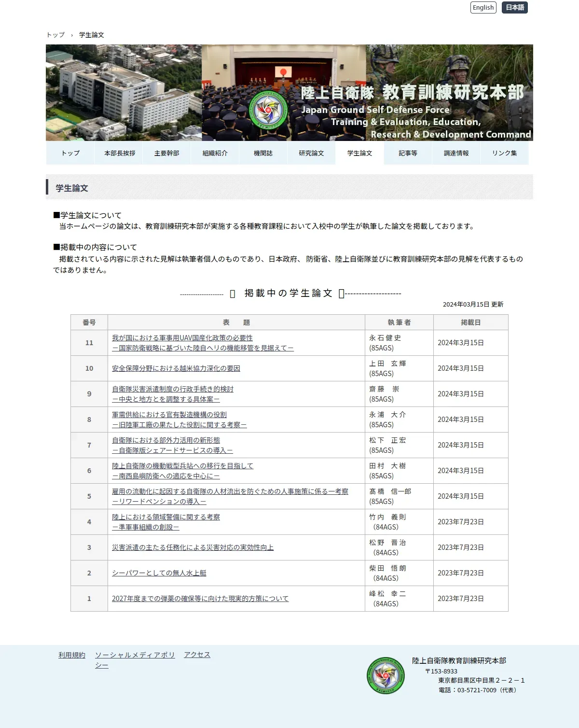The width and height of the screenshot is (579, 728).
Task: Open paper 8 on 官有製造機構の役割
Action: [x=179, y=420]
